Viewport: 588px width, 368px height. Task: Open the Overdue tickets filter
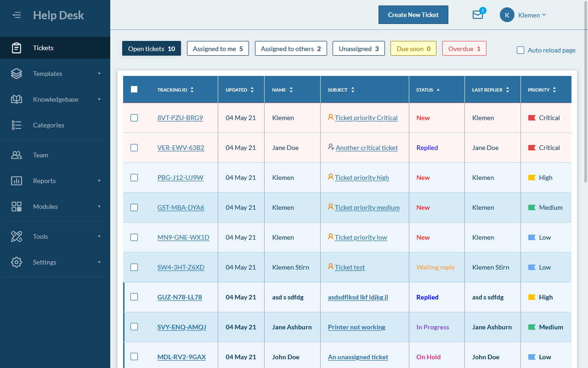tap(464, 48)
